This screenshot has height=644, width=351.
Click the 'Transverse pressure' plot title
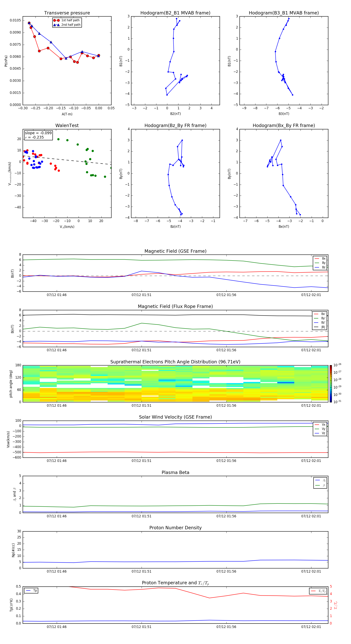click(67, 13)
